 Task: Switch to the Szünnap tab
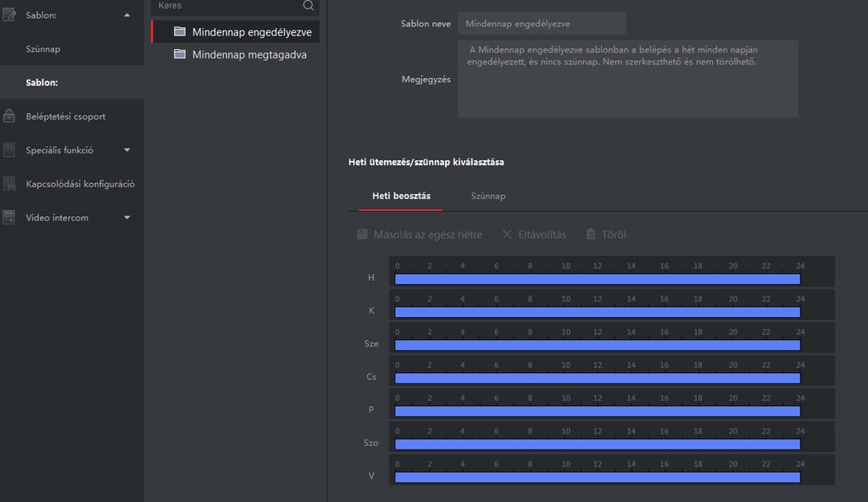pos(487,196)
